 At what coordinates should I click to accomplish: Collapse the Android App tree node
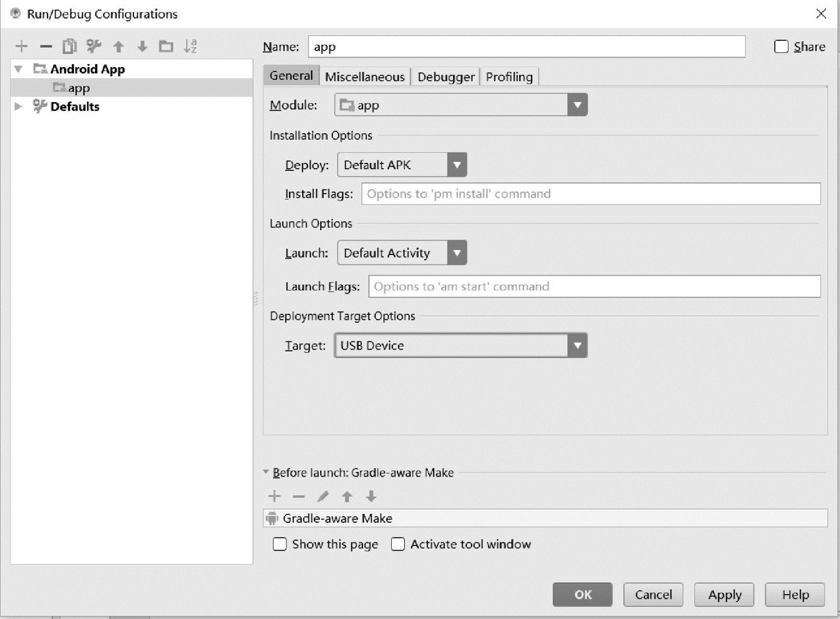click(19, 69)
